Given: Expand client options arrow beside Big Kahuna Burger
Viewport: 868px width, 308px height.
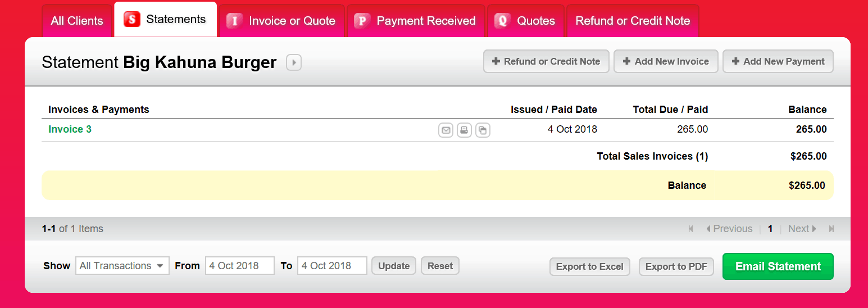Looking at the screenshot, I should [294, 62].
